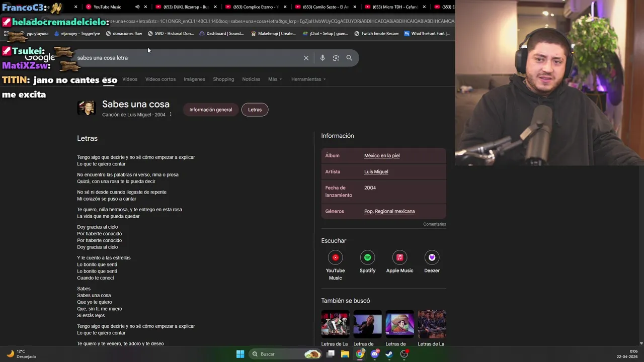Open Task View in taskbar
644x362 pixels.
(x=331, y=354)
